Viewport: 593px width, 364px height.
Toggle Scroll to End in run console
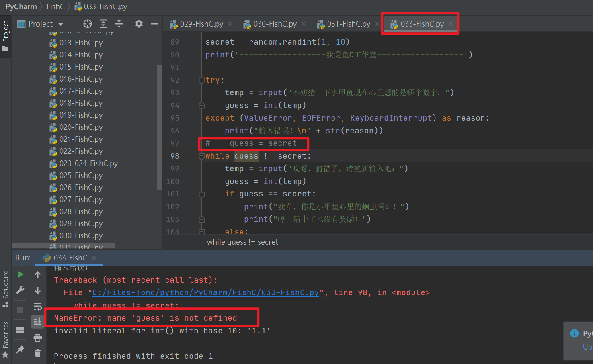[x=38, y=321]
